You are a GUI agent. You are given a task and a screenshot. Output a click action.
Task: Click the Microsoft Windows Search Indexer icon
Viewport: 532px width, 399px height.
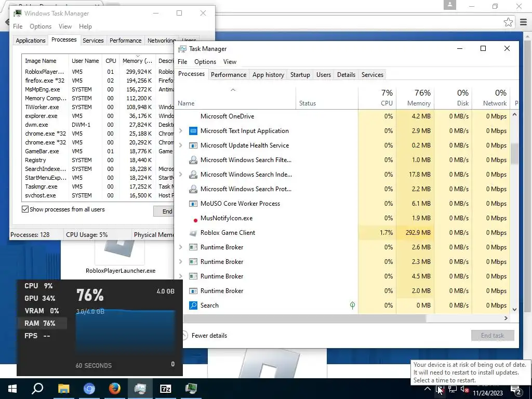pos(193,175)
